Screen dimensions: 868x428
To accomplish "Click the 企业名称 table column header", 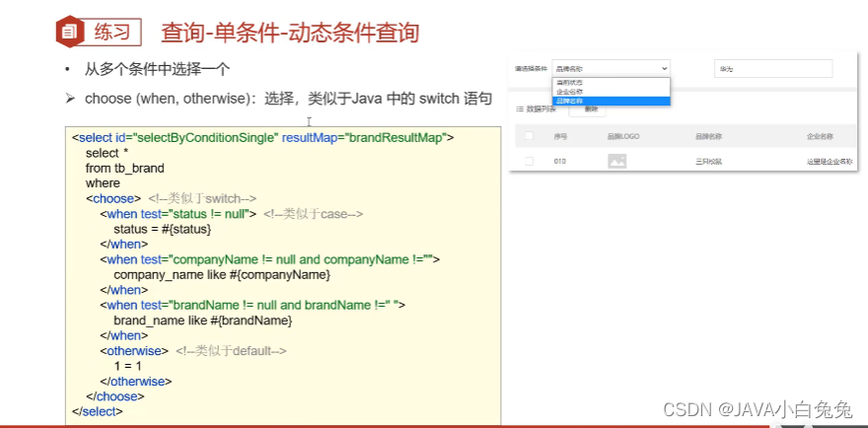I will pos(820,136).
